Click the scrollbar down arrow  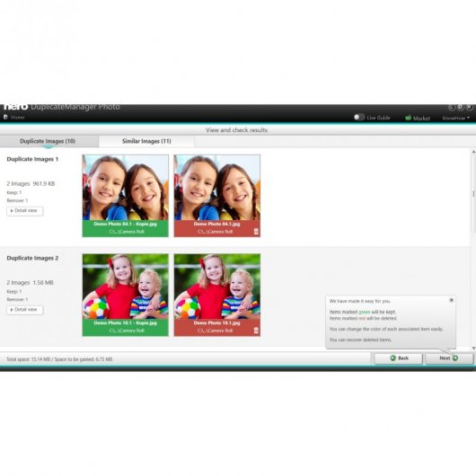(473, 348)
